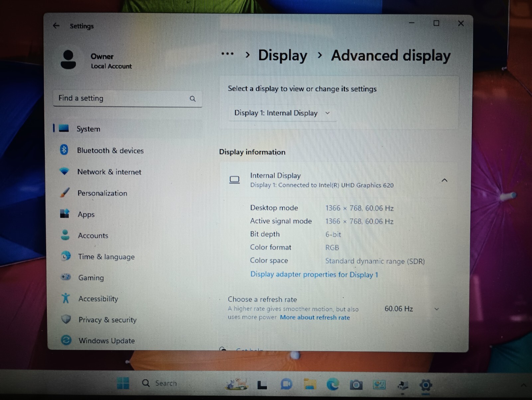Click the Gaming controller icon
Viewport: 532px width, 400px height.
click(66, 277)
